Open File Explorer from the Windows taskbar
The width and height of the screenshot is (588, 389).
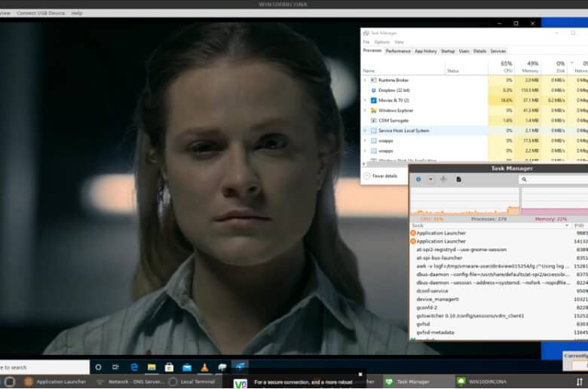(152, 367)
